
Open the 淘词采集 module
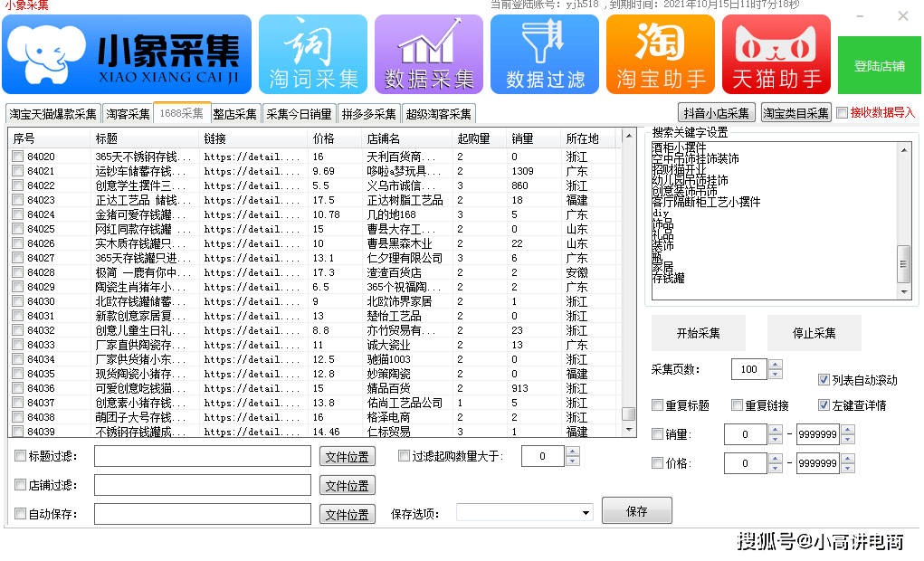[x=313, y=55]
